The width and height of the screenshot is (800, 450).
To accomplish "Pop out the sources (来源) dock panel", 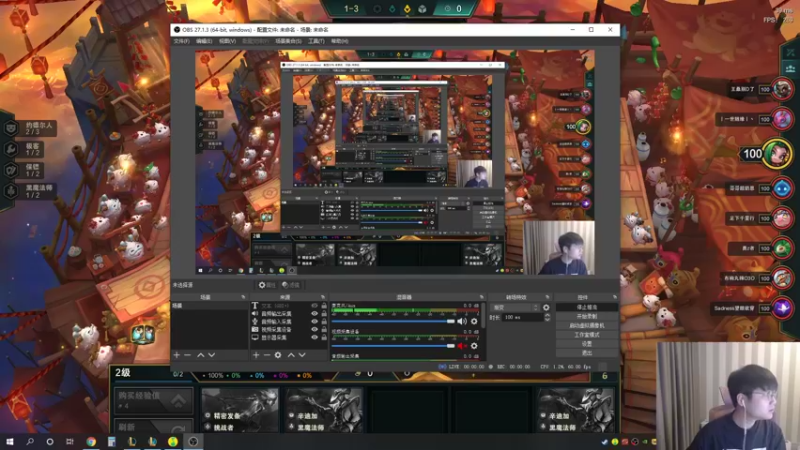I will (x=323, y=297).
